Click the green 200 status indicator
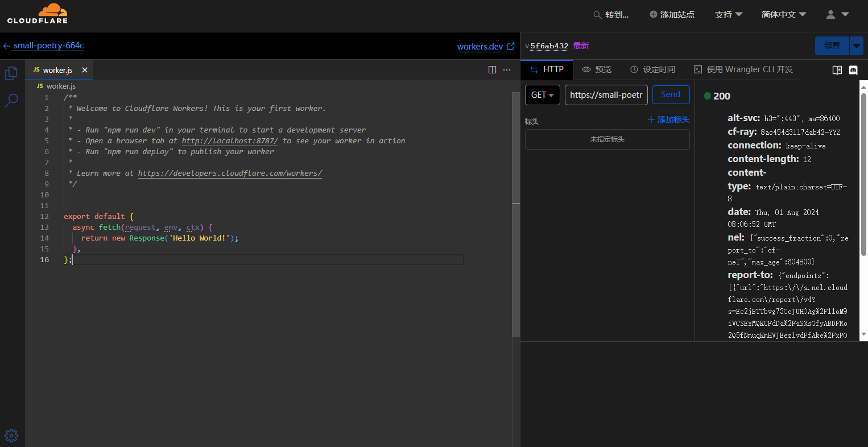Image resolution: width=868 pixels, height=447 pixels. pyautogui.click(x=708, y=96)
